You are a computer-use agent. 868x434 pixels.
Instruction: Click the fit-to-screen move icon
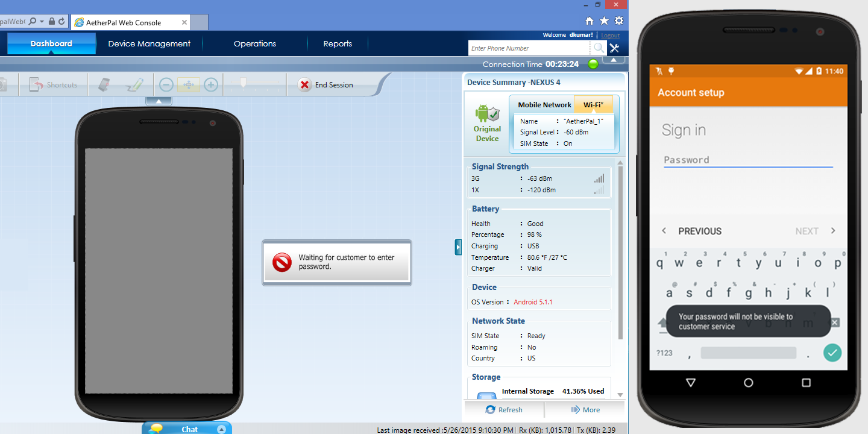coord(188,85)
